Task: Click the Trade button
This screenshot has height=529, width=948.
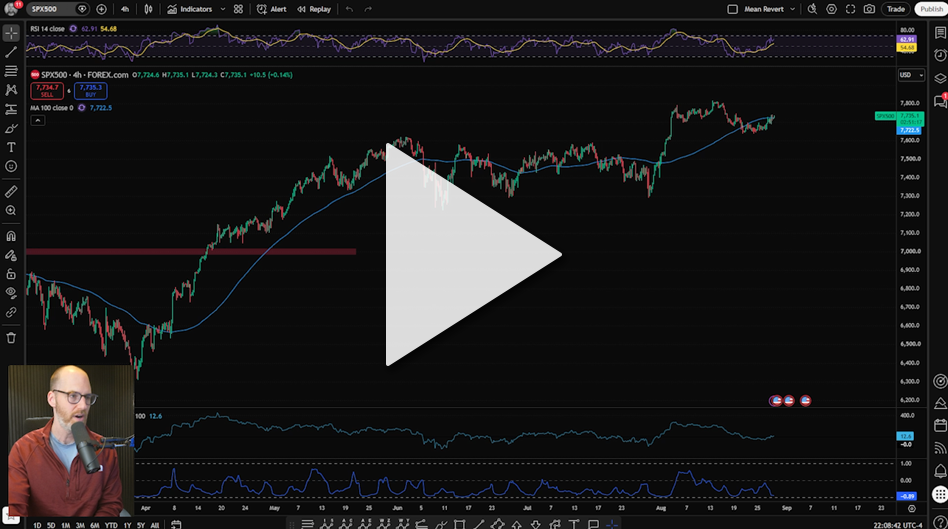Action: pos(895,9)
